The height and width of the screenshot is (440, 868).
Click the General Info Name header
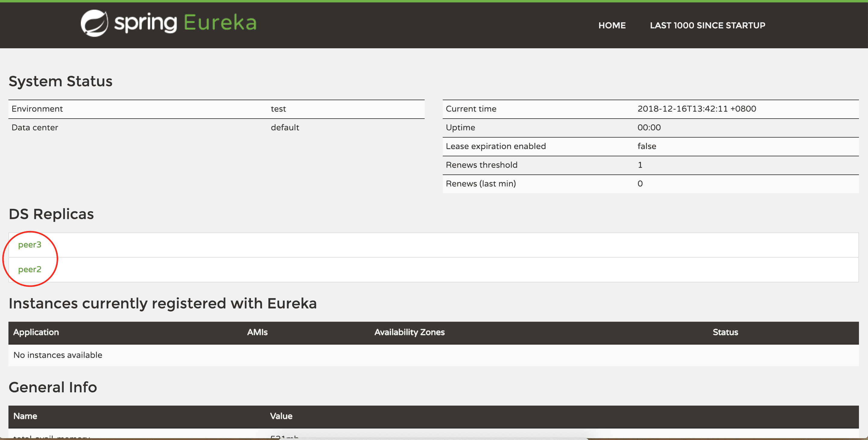point(25,416)
